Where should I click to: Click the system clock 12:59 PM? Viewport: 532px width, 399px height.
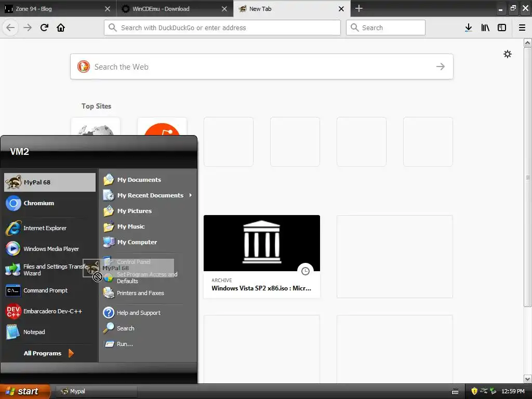pos(513,391)
